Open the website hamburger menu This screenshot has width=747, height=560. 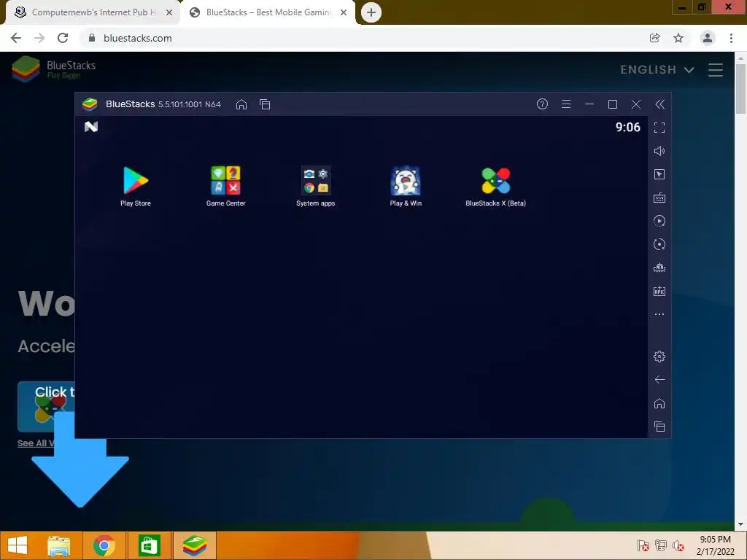click(x=716, y=70)
